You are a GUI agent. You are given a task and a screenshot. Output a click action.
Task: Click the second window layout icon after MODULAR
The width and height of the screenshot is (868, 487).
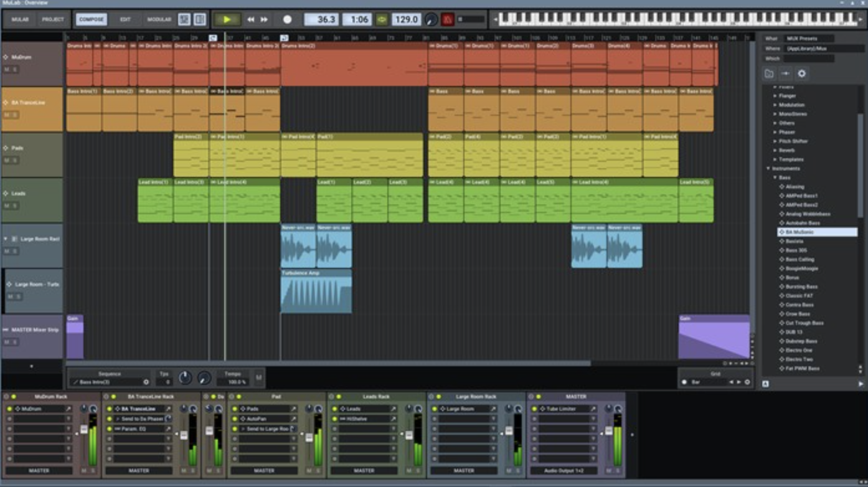coord(199,20)
